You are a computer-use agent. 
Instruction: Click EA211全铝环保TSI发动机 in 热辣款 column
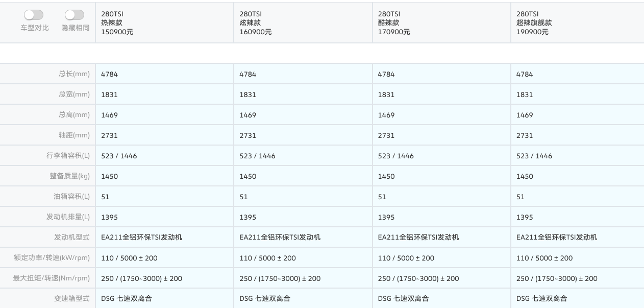point(141,238)
